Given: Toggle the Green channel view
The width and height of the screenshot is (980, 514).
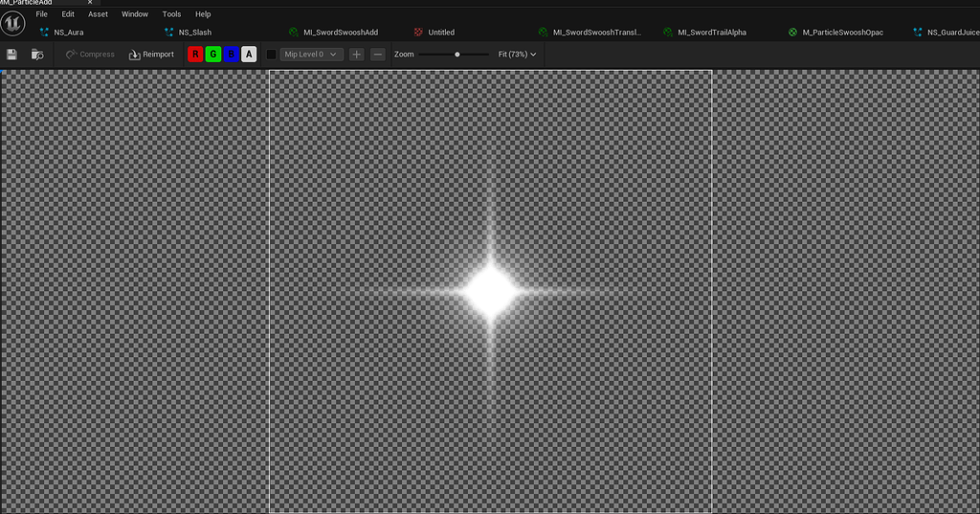Looking at the screenshot, I should 213,55.
